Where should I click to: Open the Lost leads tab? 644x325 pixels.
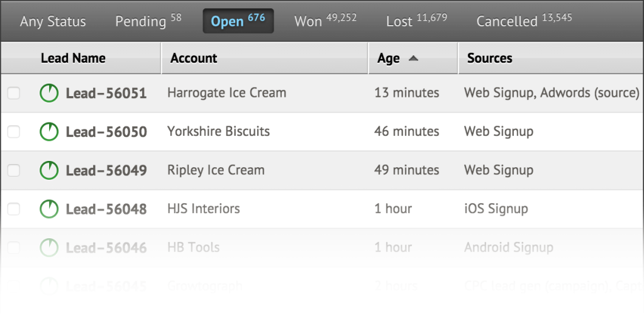coord(416,21)
